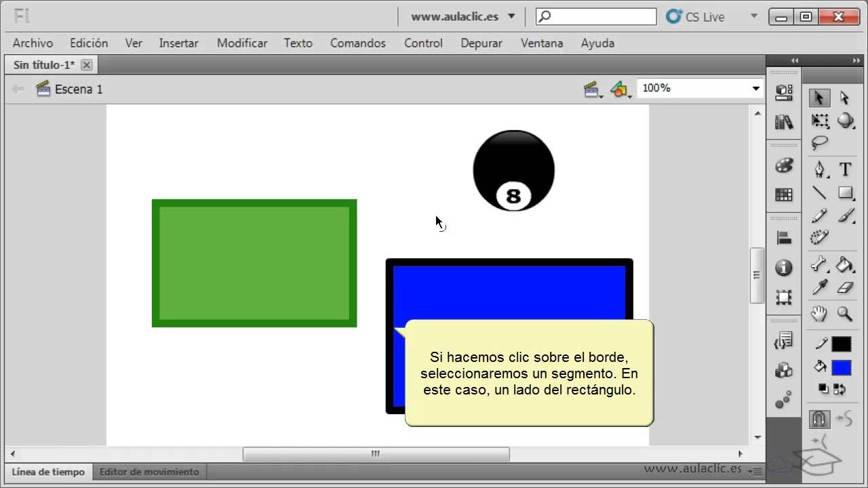
Task: Swap stroke and fill colors
Action: point(840,389)
